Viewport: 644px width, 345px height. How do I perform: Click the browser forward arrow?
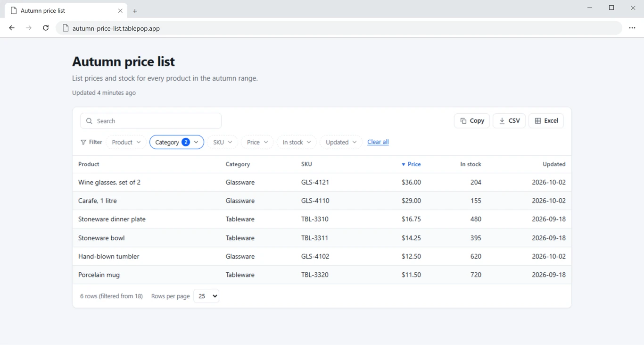click(29, 28)
